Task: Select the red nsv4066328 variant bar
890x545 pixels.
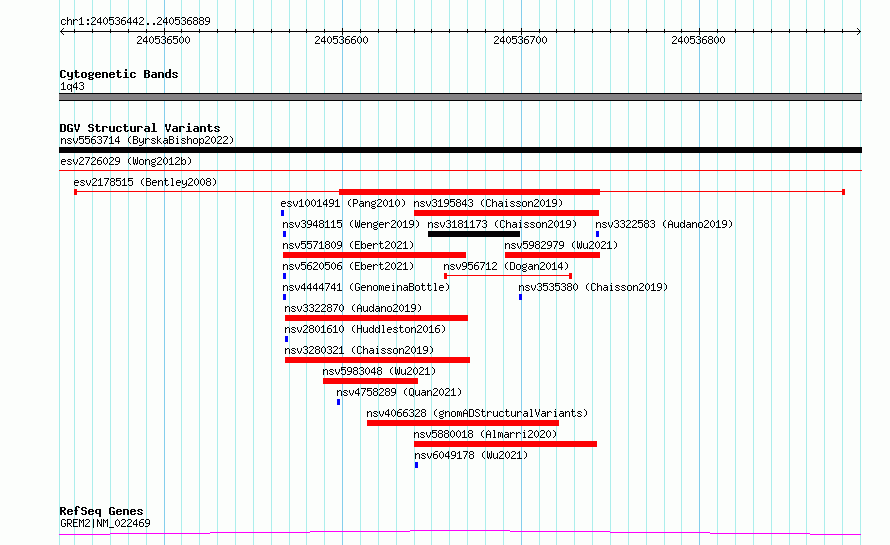Action: [x=463, y=423]
